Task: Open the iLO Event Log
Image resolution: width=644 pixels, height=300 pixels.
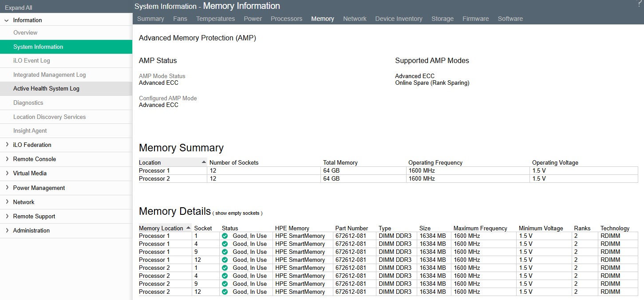Action: point(32,60)
